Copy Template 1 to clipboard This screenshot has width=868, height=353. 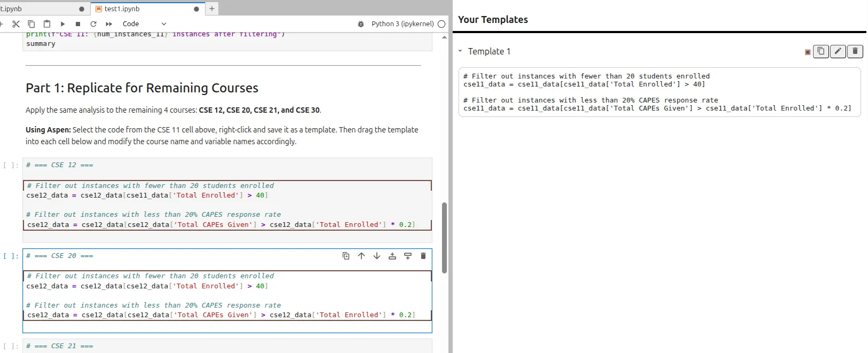click(x=821, y=51)
